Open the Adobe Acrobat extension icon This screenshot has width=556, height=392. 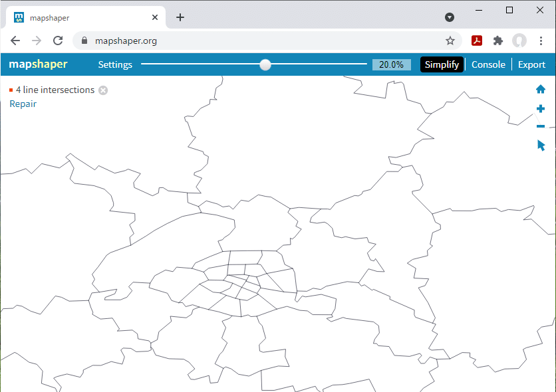coord(477,41)
